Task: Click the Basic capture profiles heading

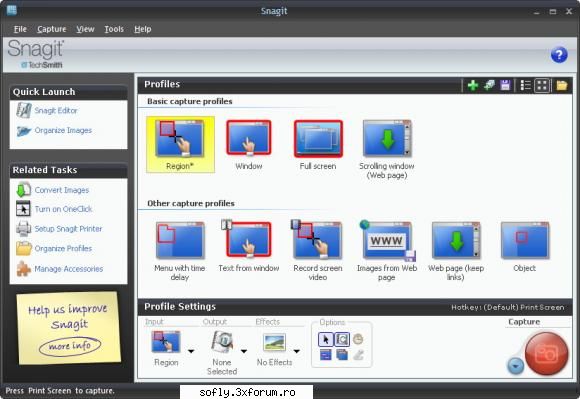Action: (x=190, y=101)
